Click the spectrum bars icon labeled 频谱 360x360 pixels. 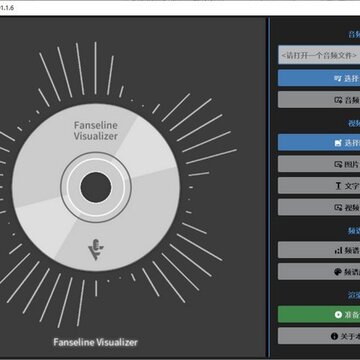pyautogui.click(x=338, y=250)
